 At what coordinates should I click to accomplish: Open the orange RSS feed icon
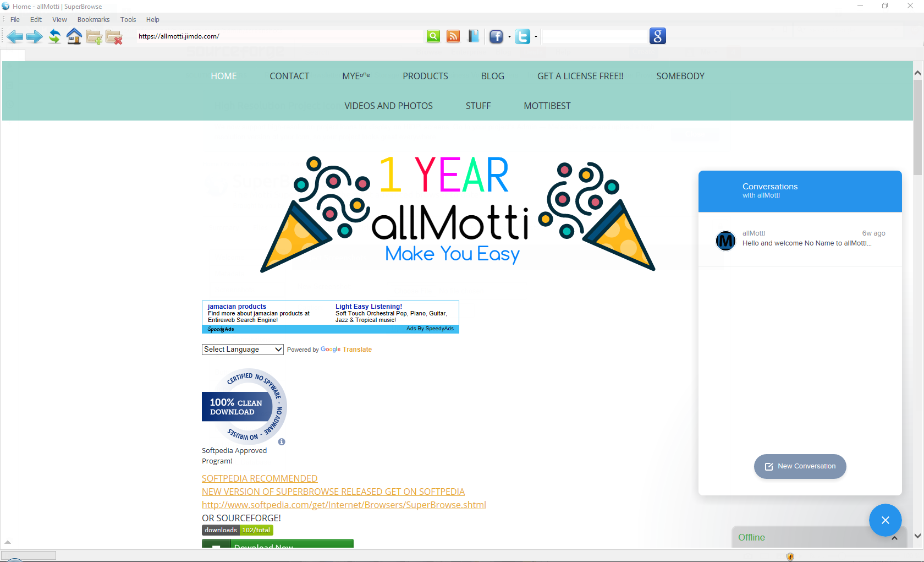point(453,36)
